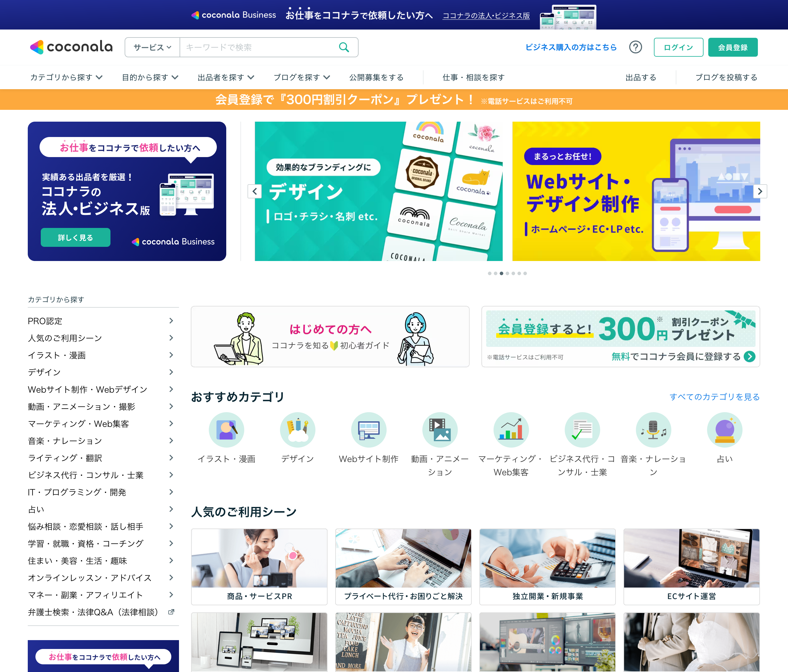Image resolution: width=788 pixels, height=672 pixels.
Task: Open the 動画・アニメーション category icon
Action: click(440, 430)
